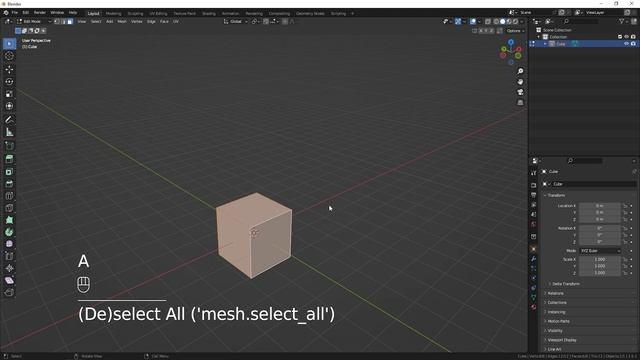Expand the Viewport Display panel
Screen dimensions: 640x360
[562, 340]
